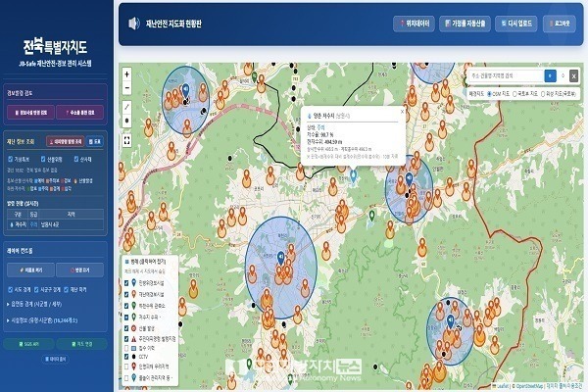
Task: Toggle the 시군구 경계 checkbox
Action: [36, 289]
